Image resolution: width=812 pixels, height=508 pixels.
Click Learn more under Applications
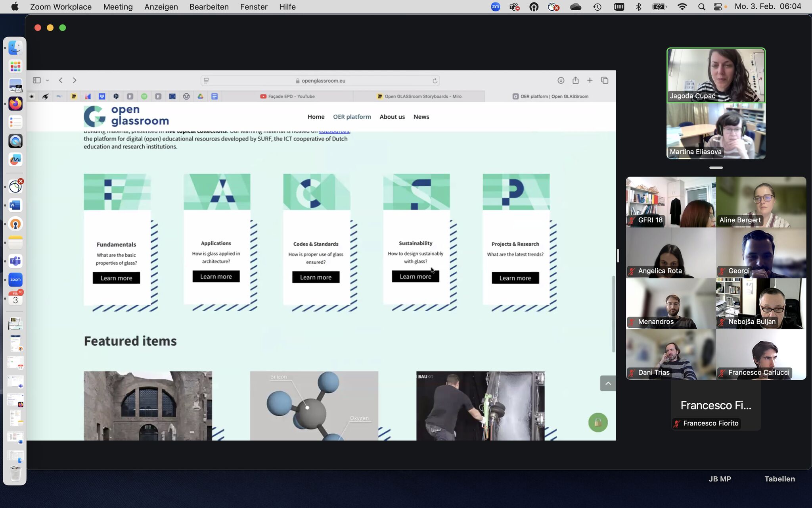point(216,276)
